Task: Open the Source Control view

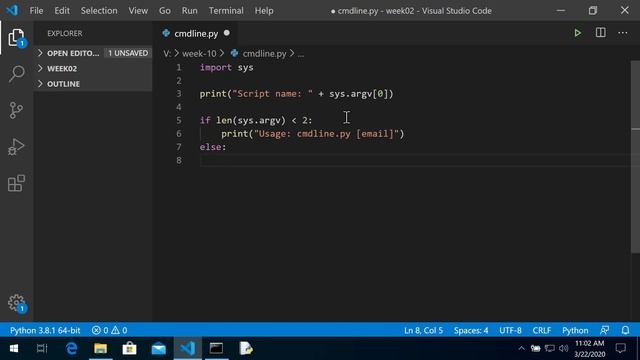Action: 16,110
